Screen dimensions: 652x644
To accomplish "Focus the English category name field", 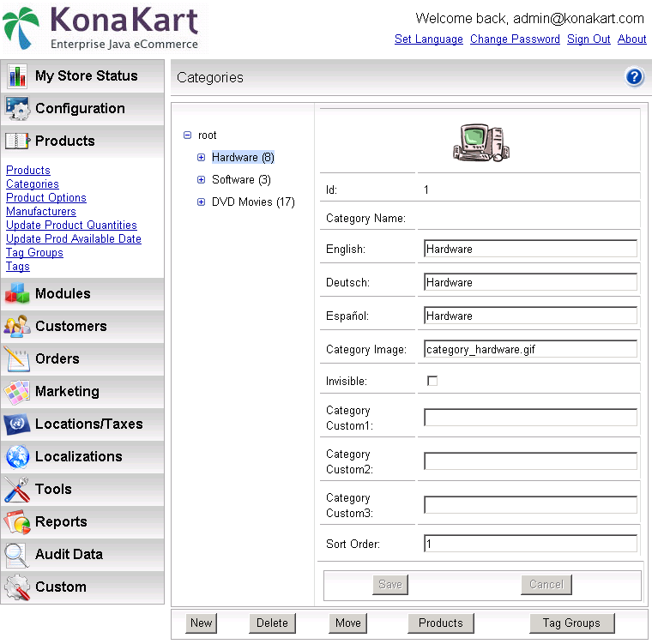I will [530, 249].
